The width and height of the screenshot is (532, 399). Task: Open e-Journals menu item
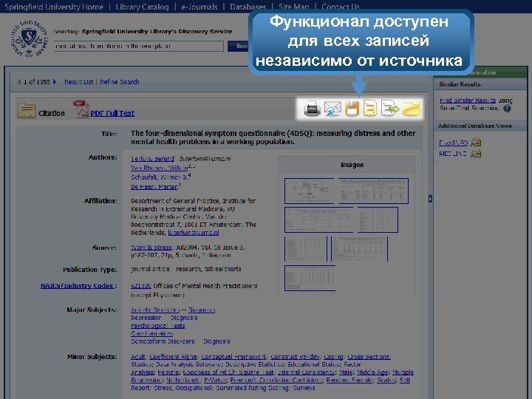(x=199, y=7)
